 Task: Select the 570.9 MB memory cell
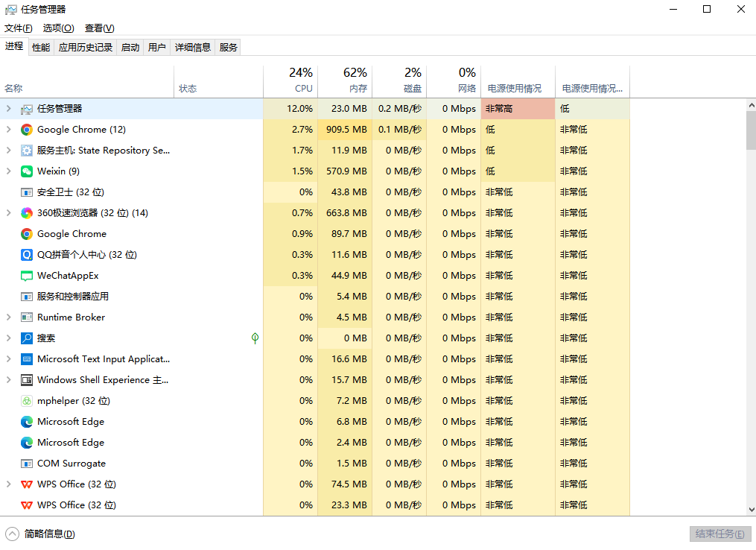click(x=345, y=171)
